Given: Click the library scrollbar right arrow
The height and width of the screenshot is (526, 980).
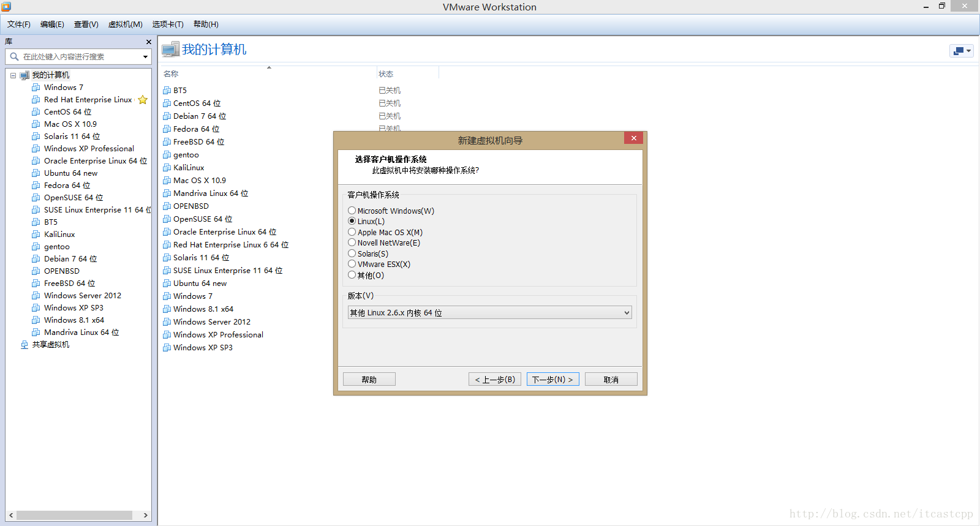Looking at the screenshot, I should [146, 515].
